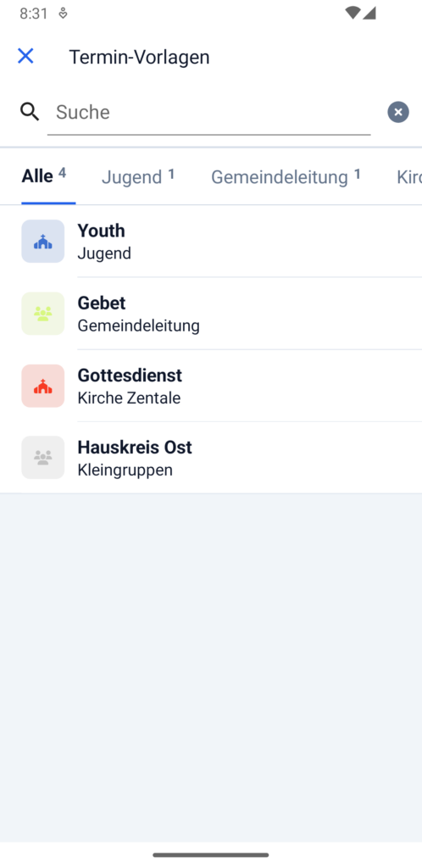Viewport: 422px width, 868px height.
Task: Focus the Suche input field
Action: click(209, 113)
